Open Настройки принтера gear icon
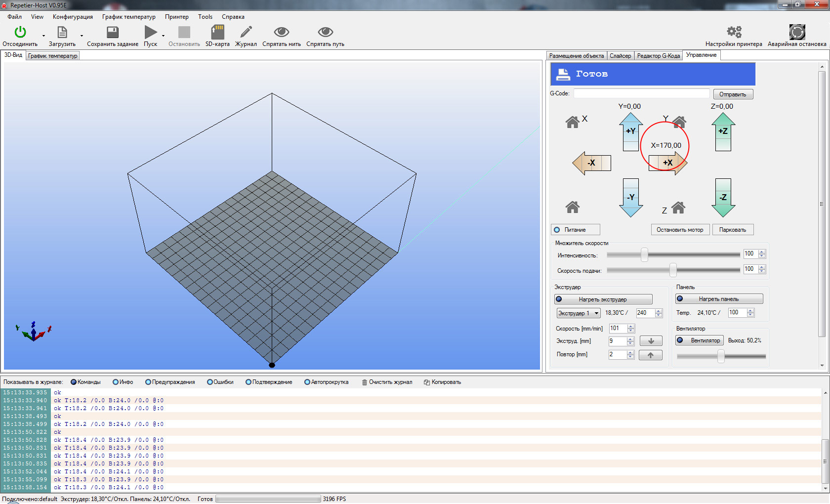The height and width of the screenshot is (504, 830). tap(734, 33)
